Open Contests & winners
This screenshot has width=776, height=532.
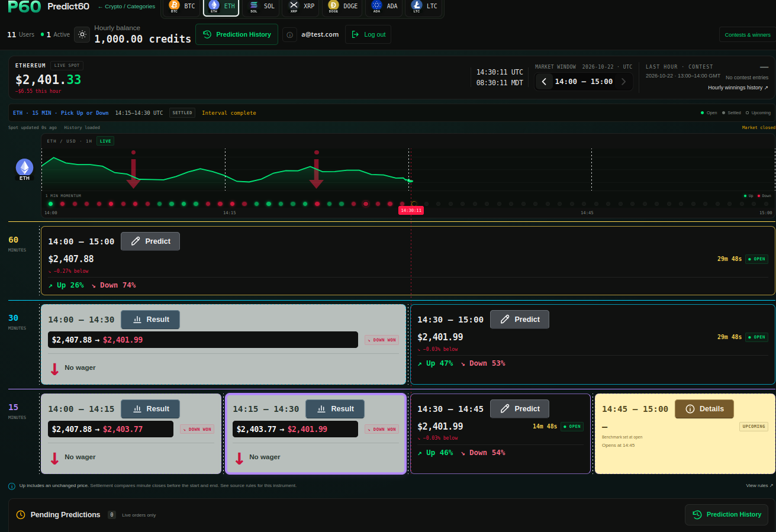[x=748, y=34]
